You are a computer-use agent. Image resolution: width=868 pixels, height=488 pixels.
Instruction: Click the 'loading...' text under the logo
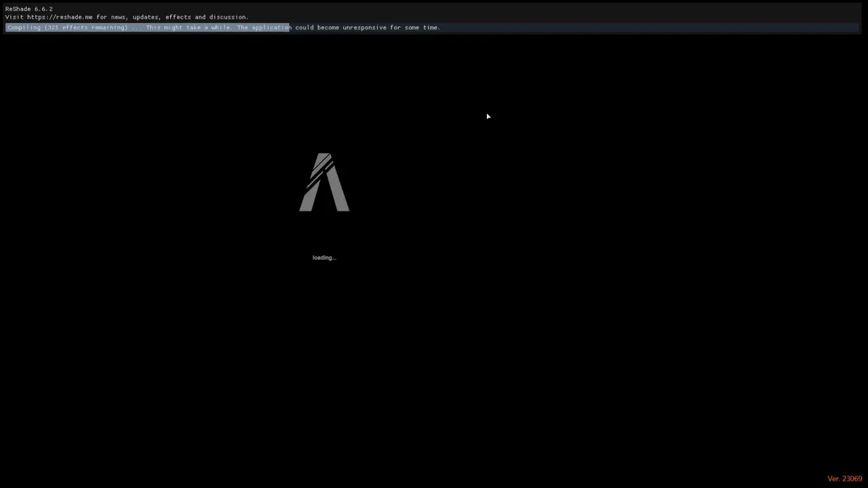[324, 258]
